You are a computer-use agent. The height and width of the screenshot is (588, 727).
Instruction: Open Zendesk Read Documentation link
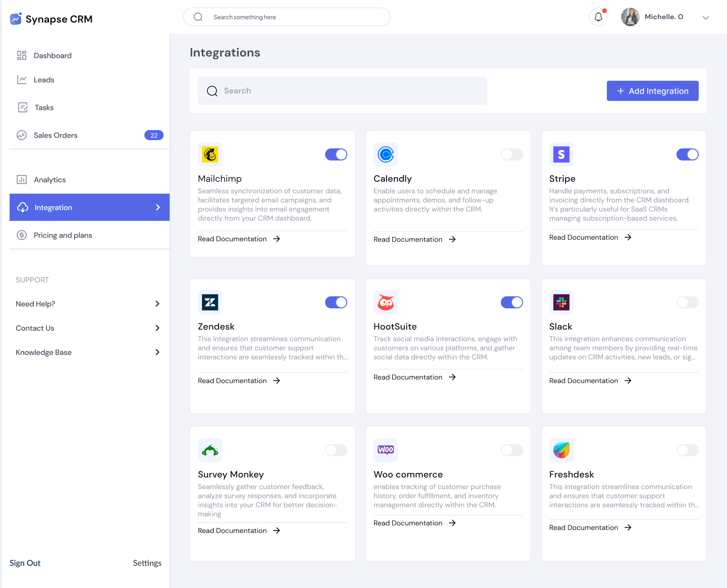pyautogui.click(x=239, y=380)
